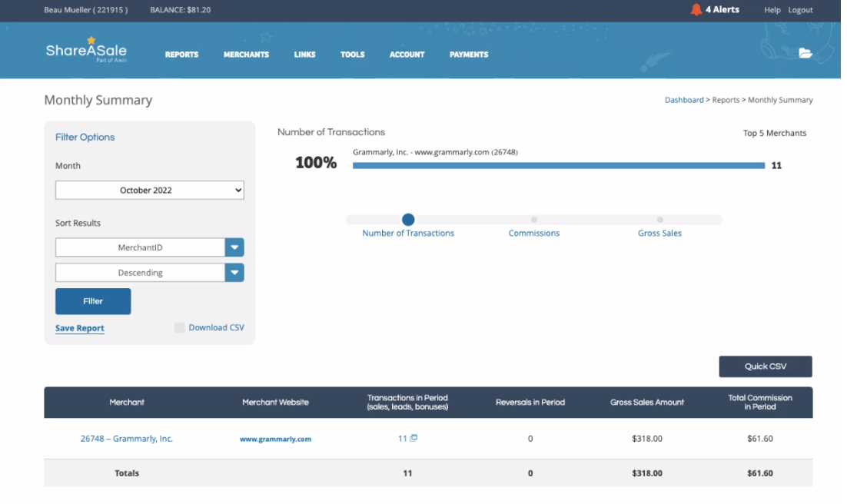
Task: Click the Total Commission in Period header
Action: point(760,403)
